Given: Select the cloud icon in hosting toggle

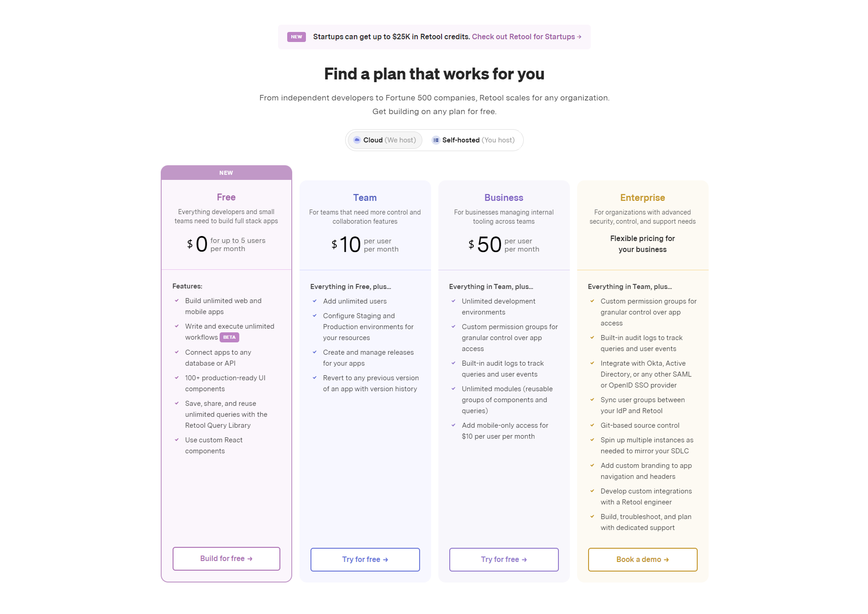Looking at the screenshot, I should coord(357,140).
